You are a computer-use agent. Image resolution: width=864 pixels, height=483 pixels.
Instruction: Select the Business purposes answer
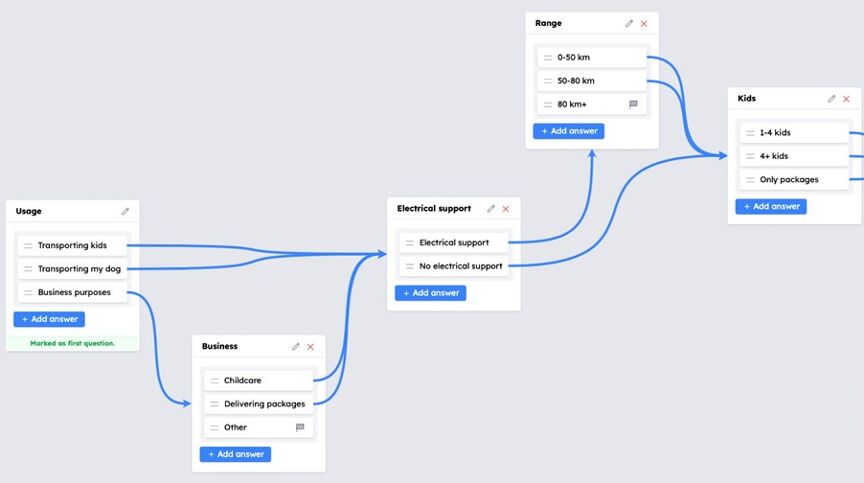click(72, 292)
